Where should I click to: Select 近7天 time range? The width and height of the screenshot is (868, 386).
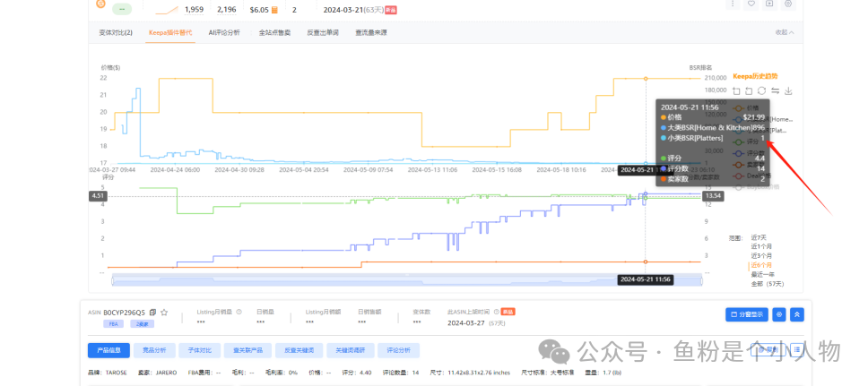pyautogui.click(x=760, y=237)
